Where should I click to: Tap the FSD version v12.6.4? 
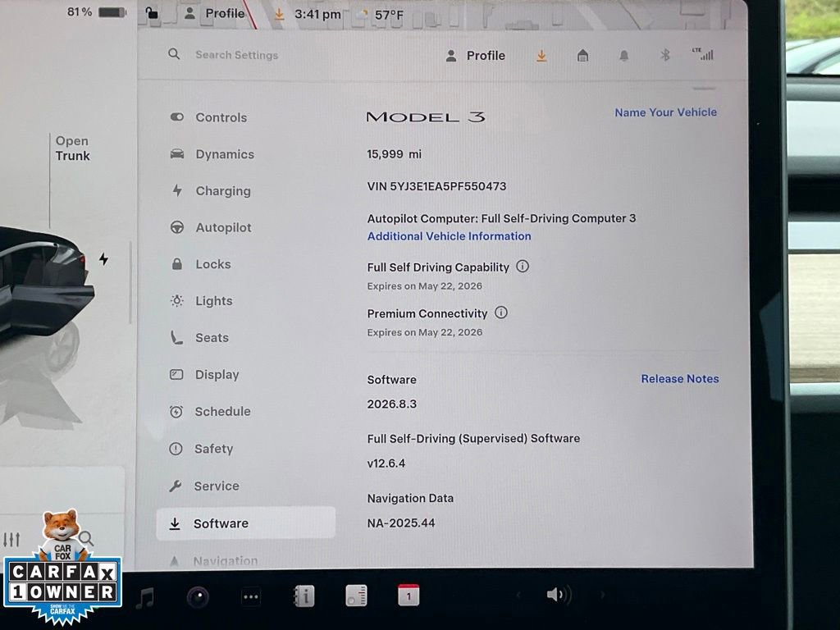click(x=386, y=463)
